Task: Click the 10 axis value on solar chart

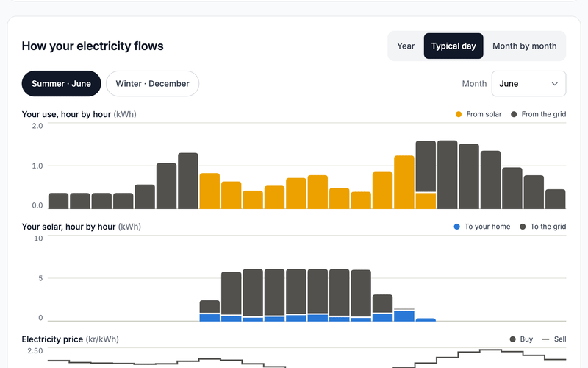Action: click(x=38, y=238)
